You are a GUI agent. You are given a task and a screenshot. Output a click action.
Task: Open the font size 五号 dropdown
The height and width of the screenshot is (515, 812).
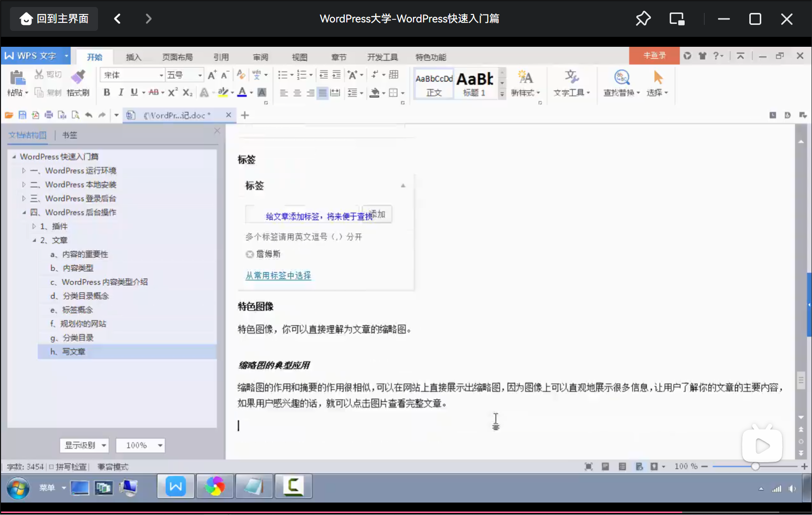(x=200, y=75)
